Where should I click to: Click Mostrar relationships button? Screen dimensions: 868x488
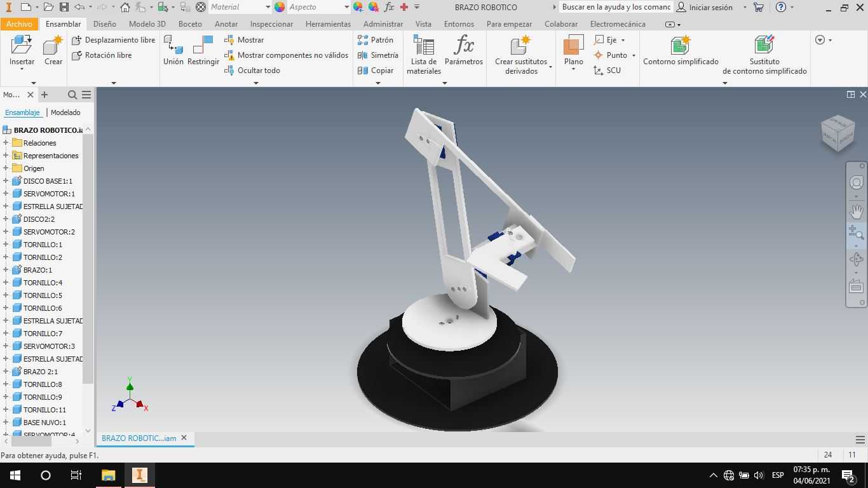coord(244,39)
